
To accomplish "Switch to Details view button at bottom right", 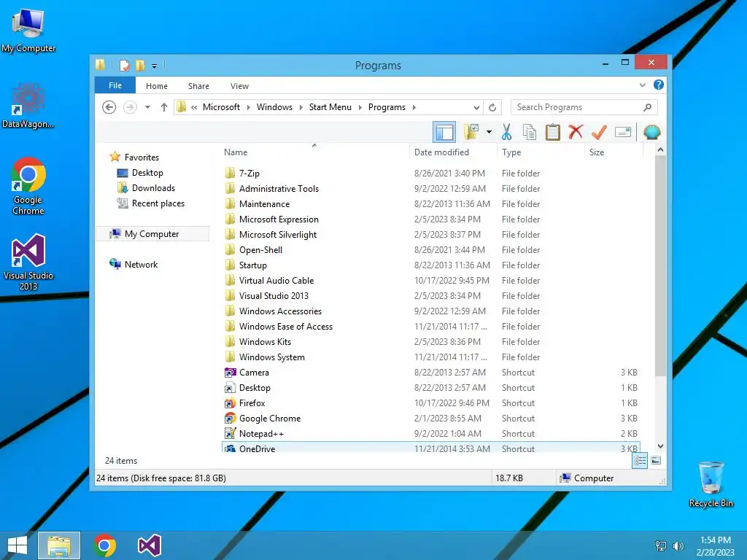I will [640, 461].
